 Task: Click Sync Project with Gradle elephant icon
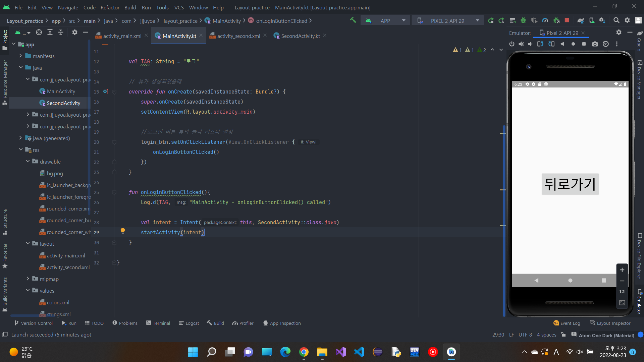pyautogui.click(x=581, y=20)
